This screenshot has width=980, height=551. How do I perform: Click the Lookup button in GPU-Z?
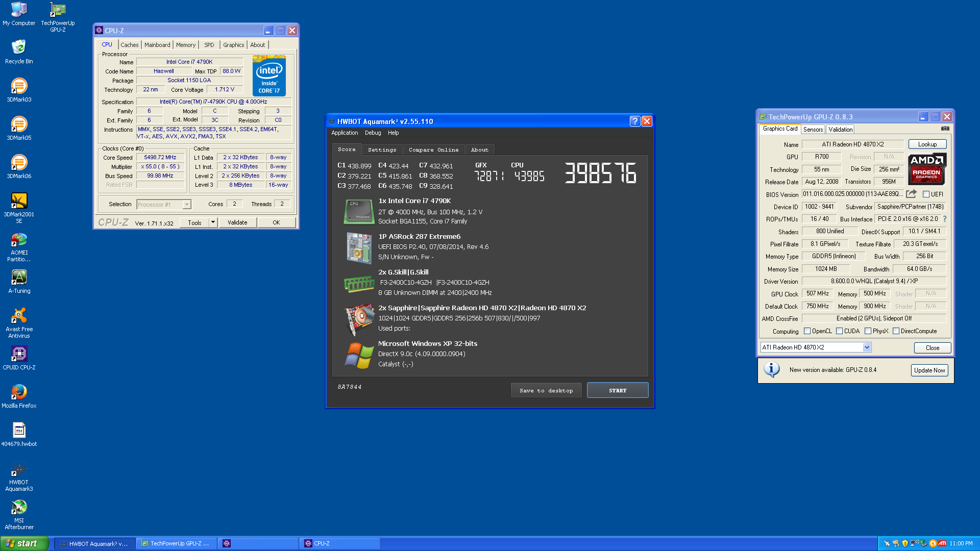(x=927, y=144)
